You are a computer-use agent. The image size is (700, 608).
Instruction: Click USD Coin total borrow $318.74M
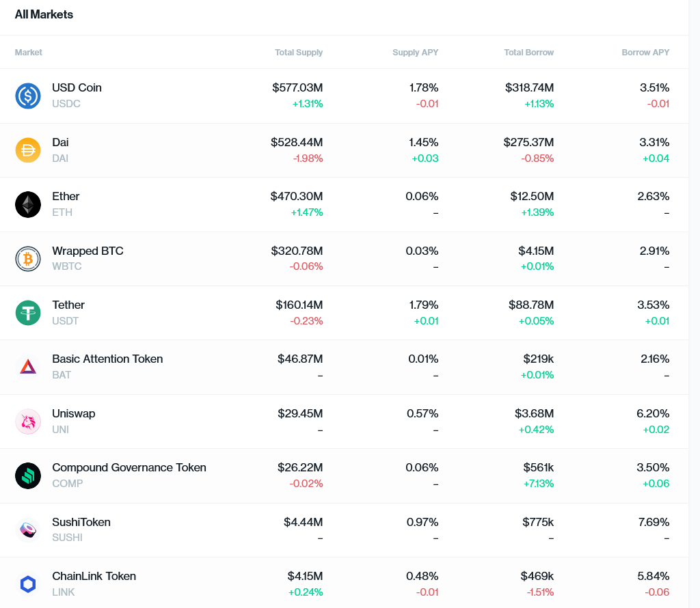(x=530, y=87)
